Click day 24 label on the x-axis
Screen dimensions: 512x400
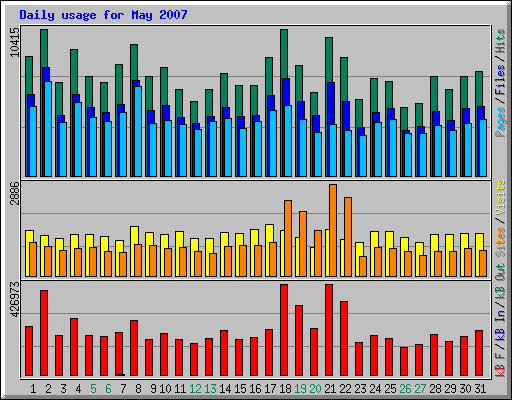[375, 389]
